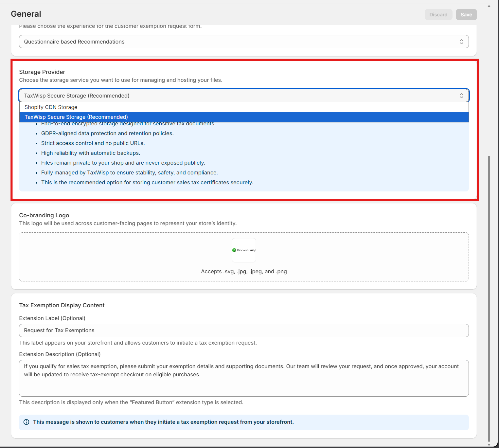Click the Storage Provider select box
Image resolution: width=499 pixels, height=448 pixels.
coord(244,96)
